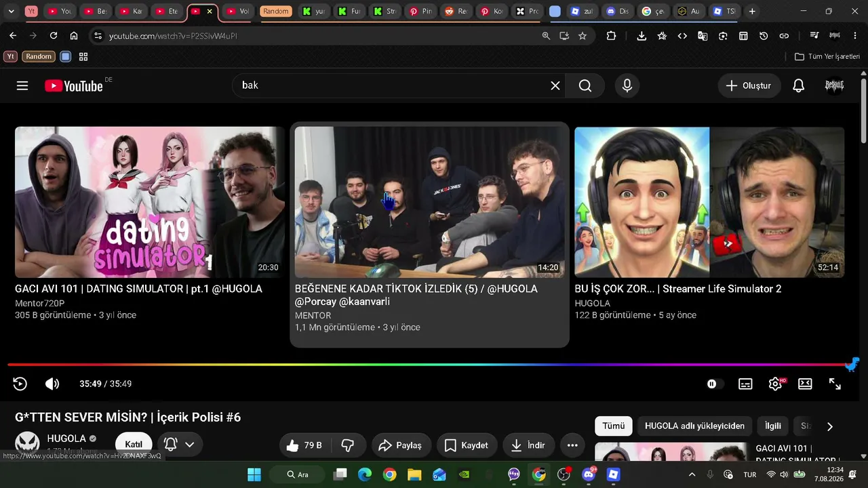Submit search with the magnifier button
This screenshot has width=868, height=488.
coord(585,85)
